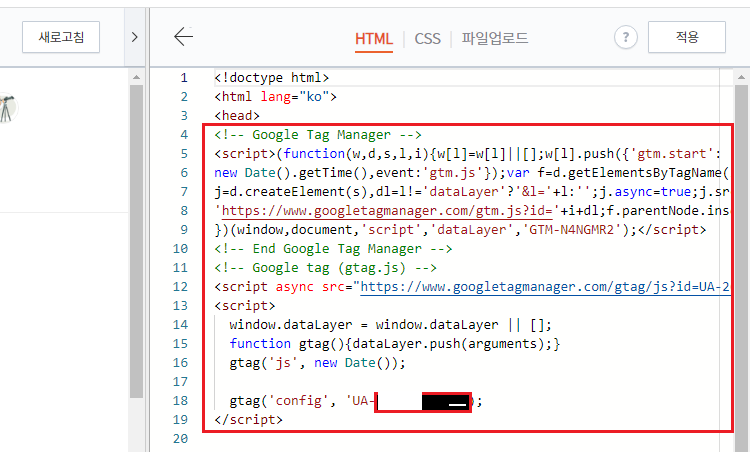Switch to the HTML tab
The width and height of the screenshot is (750, 452).
(x=374, y=38)
